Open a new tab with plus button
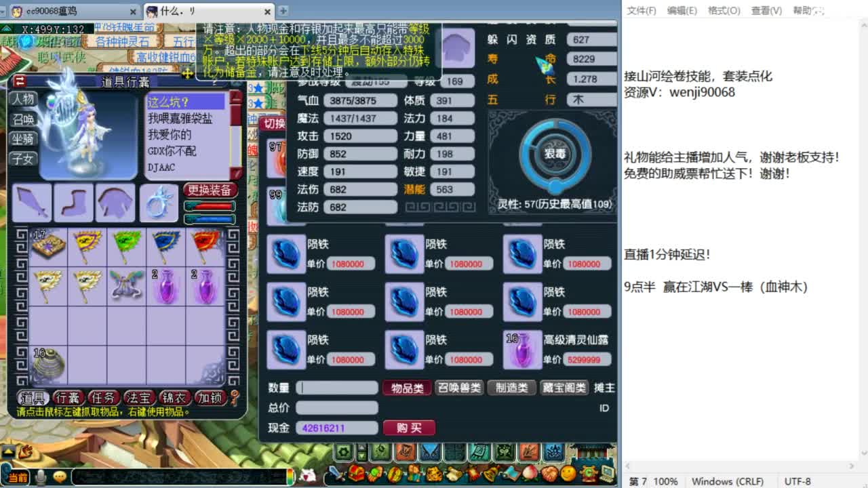The height and width of the screenshot is (488, 868). pyautogui.click(x=283, y=11)
